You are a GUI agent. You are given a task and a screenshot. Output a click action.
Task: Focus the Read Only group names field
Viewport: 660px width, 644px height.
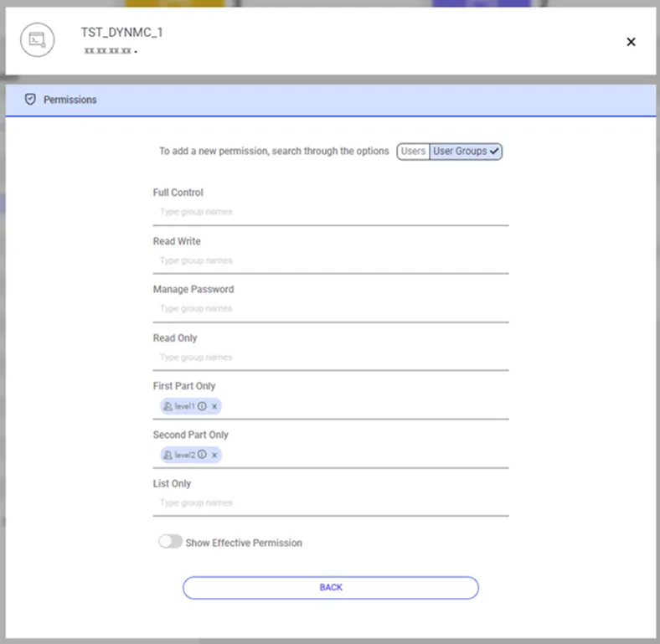[331, 358]
